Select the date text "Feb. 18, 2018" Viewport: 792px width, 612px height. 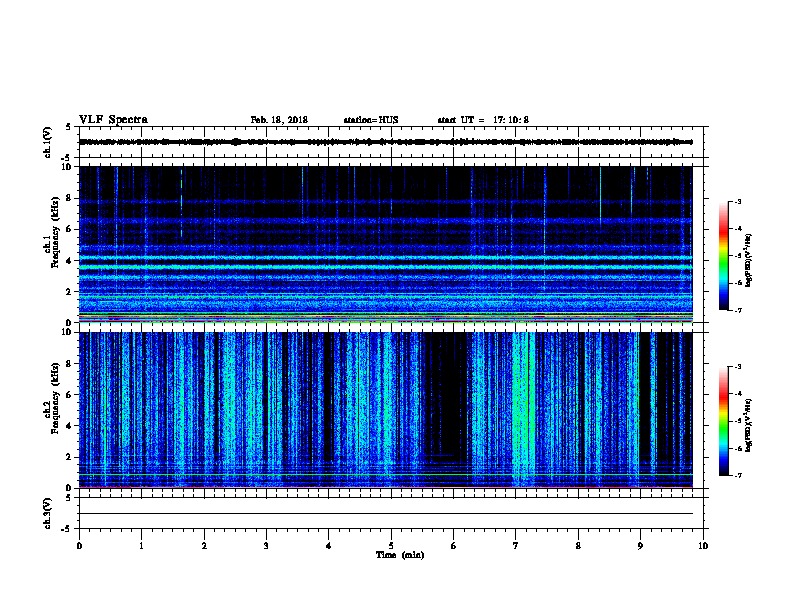279,120
